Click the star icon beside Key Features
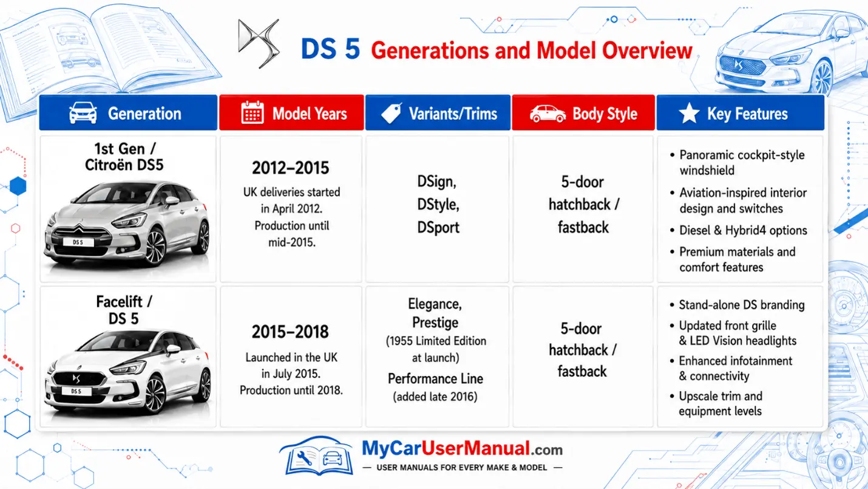The height and width of the screenshot is (489, 868). click(x=689, y=113)
